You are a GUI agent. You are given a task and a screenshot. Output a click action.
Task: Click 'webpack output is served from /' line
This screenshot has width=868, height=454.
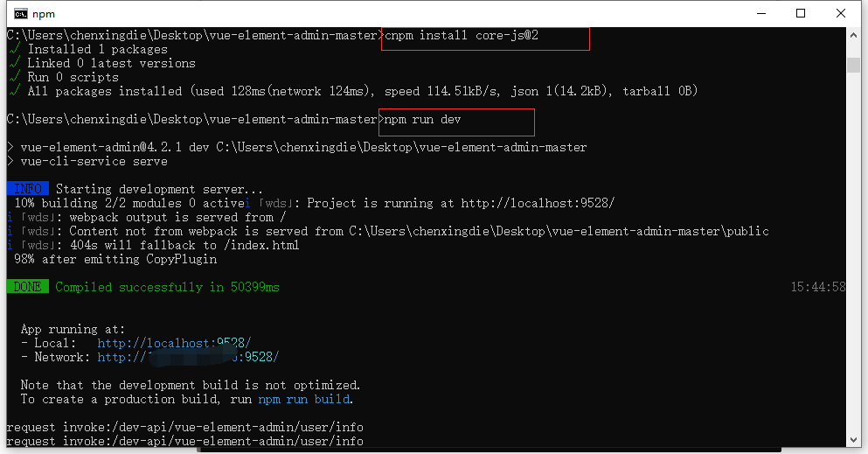point(177,217)
